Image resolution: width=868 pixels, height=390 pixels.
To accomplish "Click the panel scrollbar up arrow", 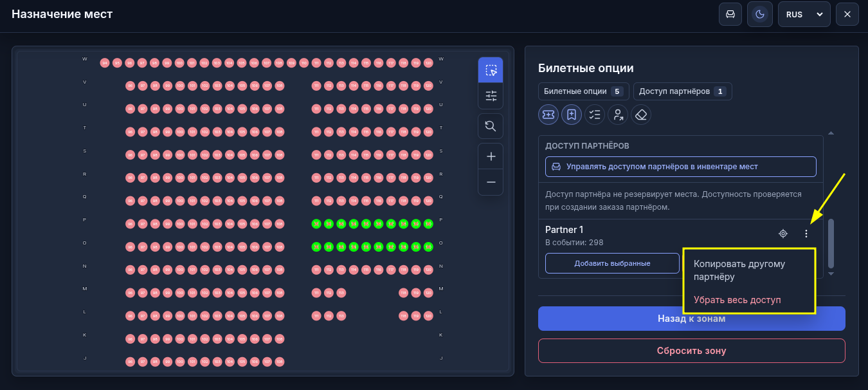I will tap(831, 133).
